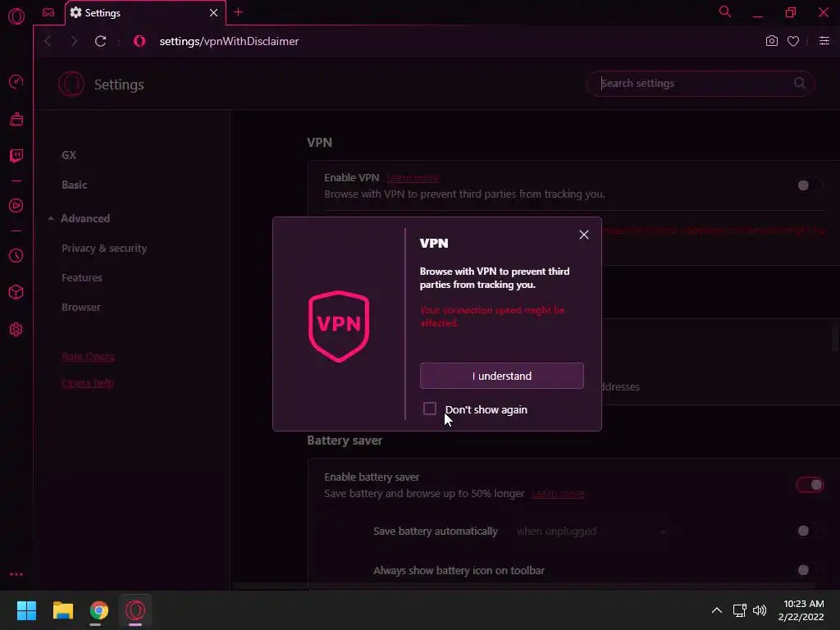Open Google Chrome from taskbar
840x630 pixels.
98,610
